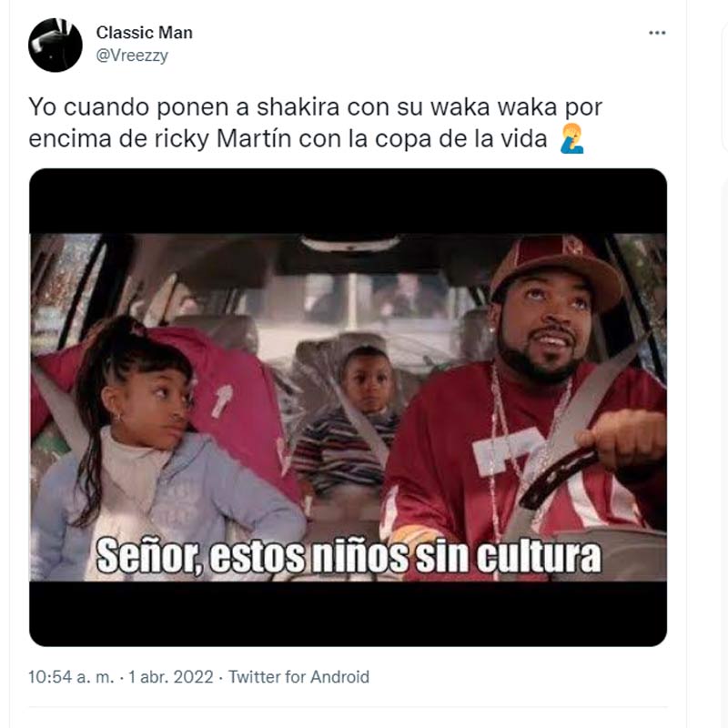Click 'copa de la vida' in the tweet
This screenshot has width=728, height=728.
[461, 139]
